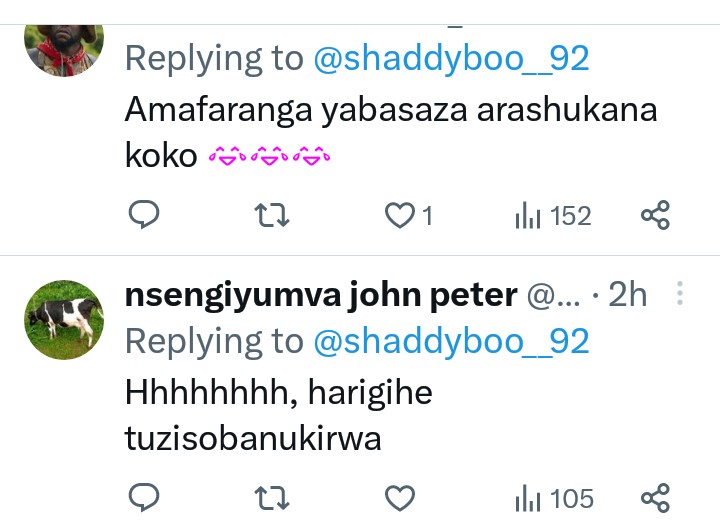
Task: Open @shaddyboo__92 link in first reply
Action: (451, 59)
